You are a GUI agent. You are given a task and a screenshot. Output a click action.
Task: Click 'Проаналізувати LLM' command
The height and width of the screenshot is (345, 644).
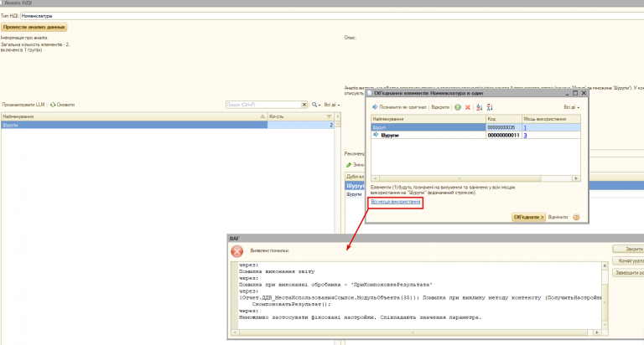tap(23, 105)
